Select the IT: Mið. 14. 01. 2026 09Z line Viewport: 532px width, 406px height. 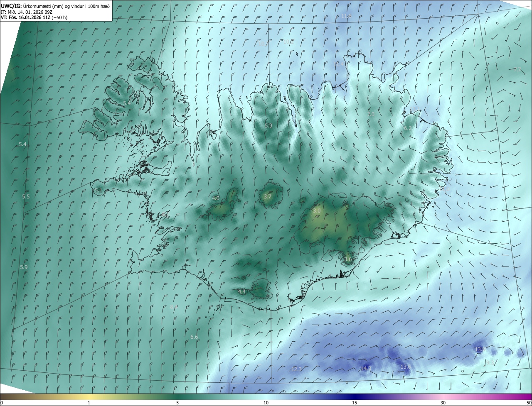tap(26, 12)
